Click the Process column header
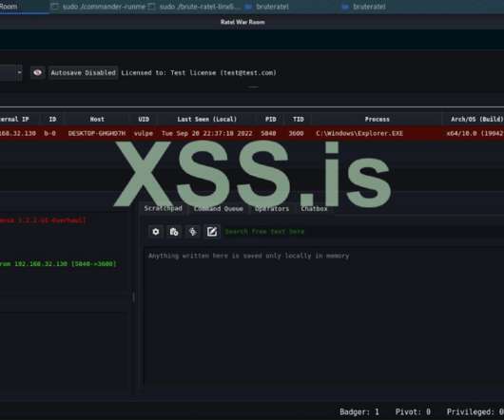The width and height of the screenshot is (504, 420). (377, 119)
